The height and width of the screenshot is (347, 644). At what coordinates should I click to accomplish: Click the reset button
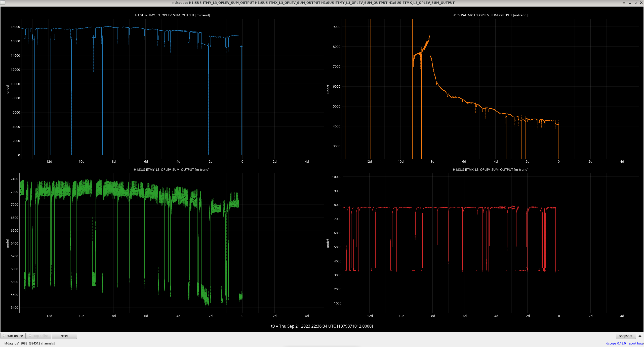pos(64,336)
